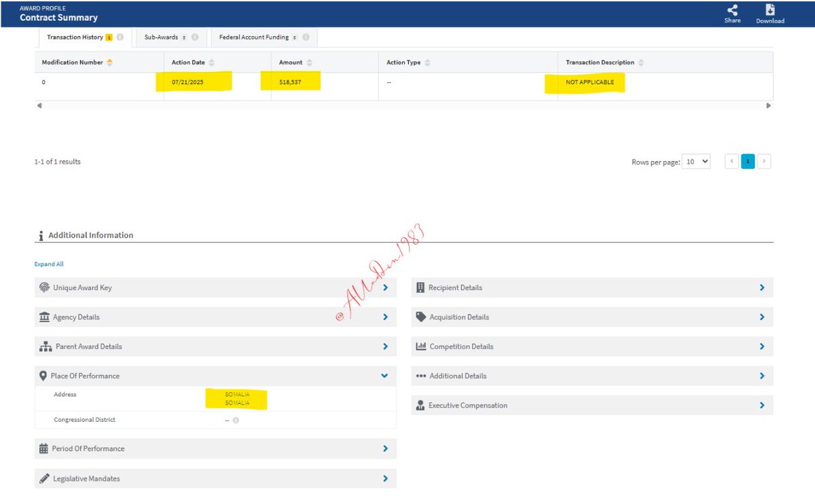Click the Additional Details dots icon
Viewport: 815px width, 504px height.
pos(421,376)
